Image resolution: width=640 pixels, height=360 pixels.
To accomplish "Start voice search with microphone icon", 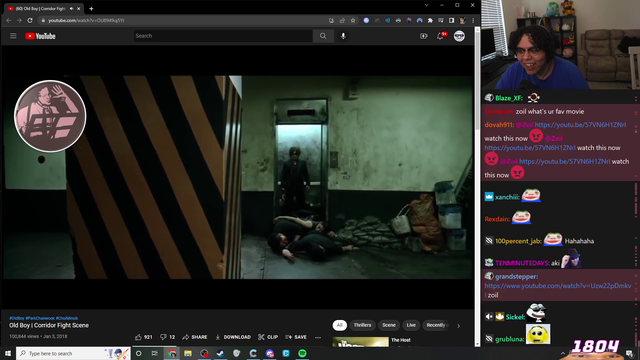I will (x=343, y=36).
